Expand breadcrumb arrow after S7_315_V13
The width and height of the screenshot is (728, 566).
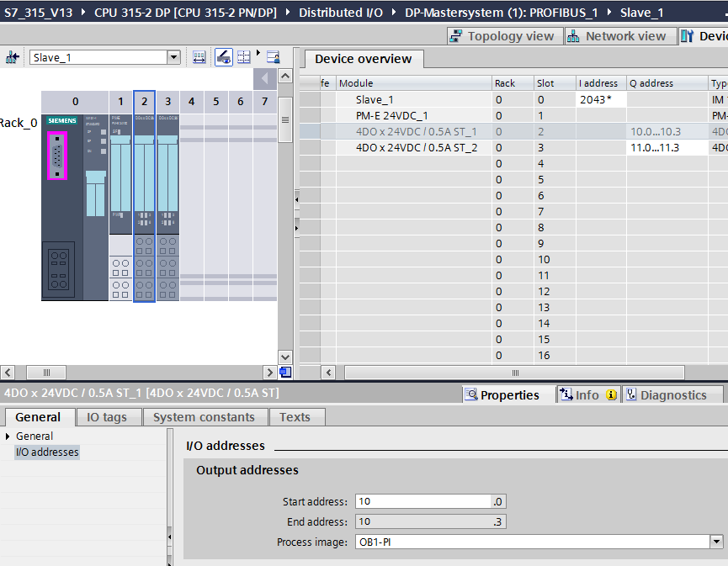83,12
